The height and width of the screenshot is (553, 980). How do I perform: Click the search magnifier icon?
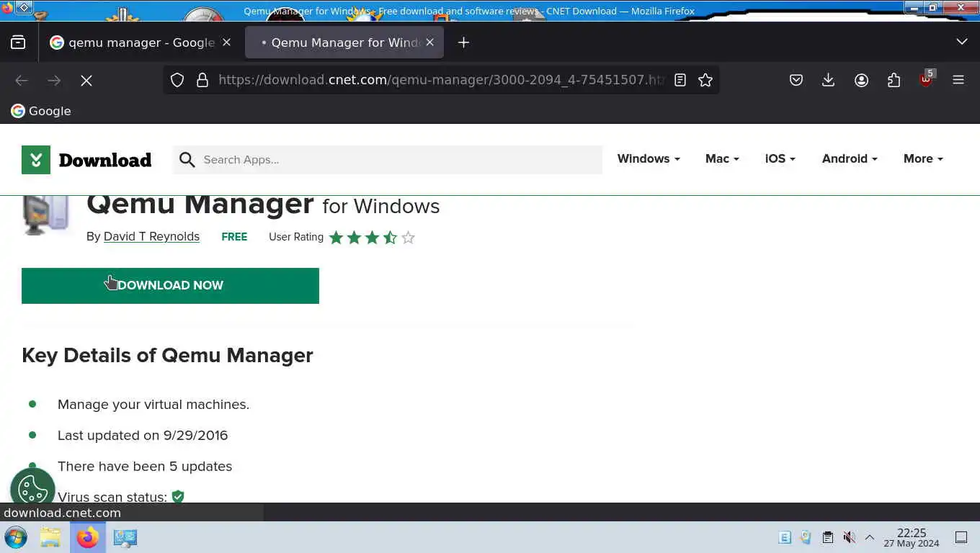point(187,160)
